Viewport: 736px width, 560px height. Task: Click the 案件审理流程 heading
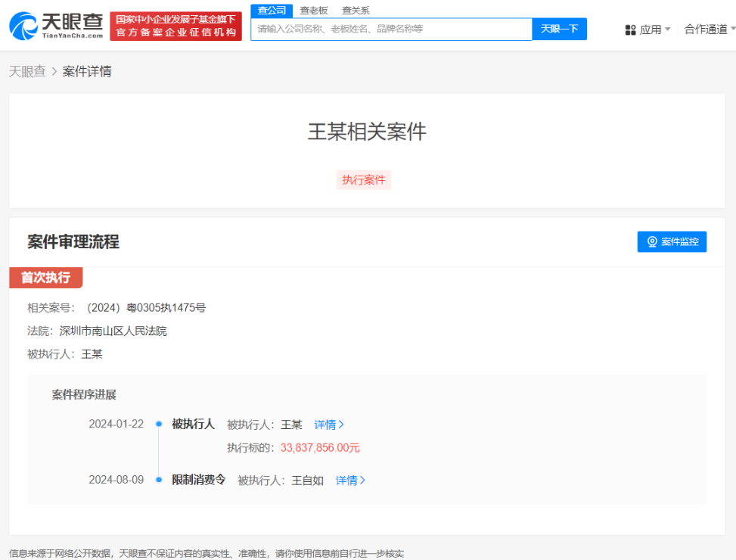(73, 241)
